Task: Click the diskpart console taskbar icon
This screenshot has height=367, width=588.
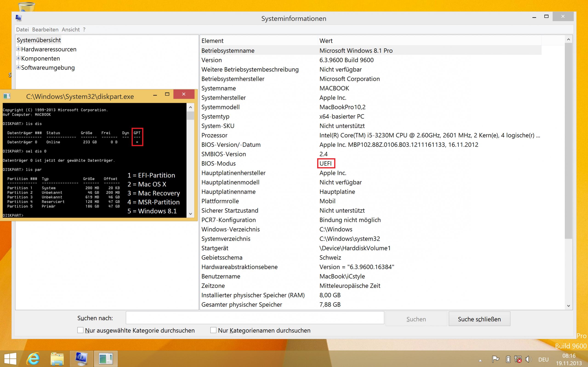Action: [106, 359]
